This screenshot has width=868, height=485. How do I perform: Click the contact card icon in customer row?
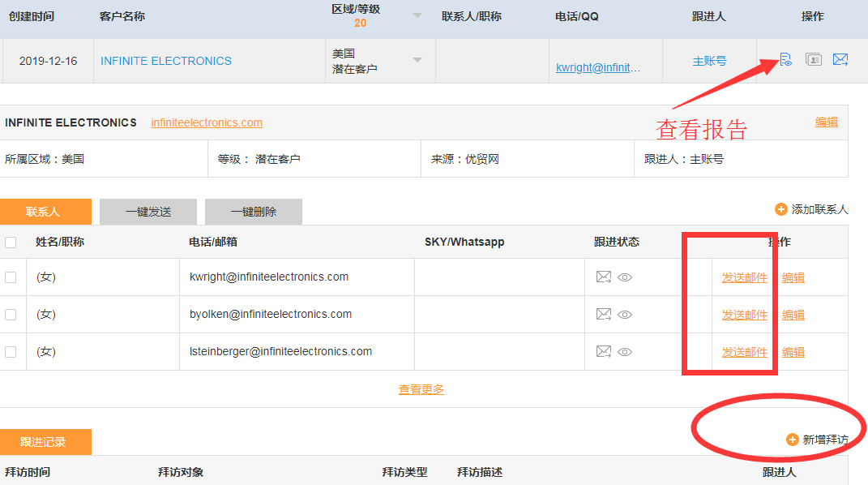(813, 59)
